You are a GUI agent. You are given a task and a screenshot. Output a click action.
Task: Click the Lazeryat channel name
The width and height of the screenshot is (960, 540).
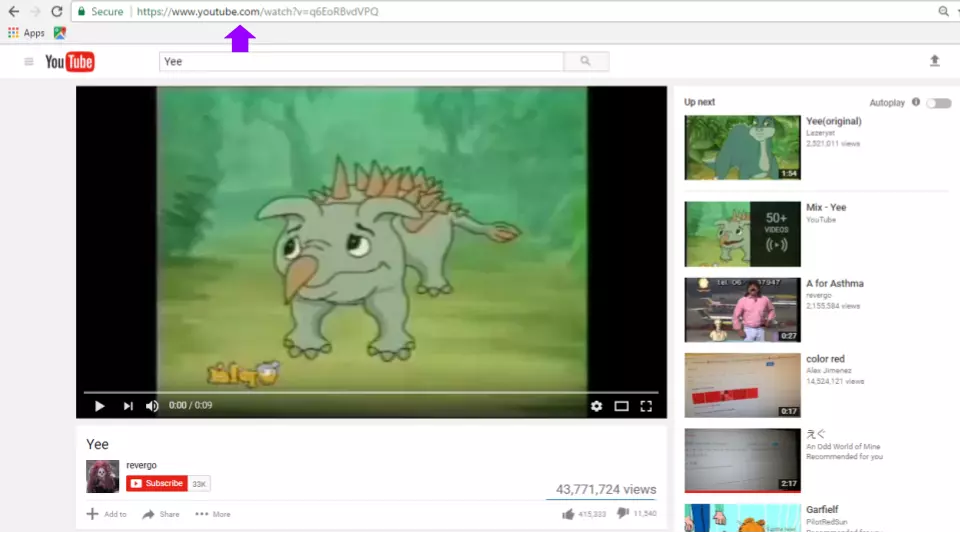click(x=820, y=133)
